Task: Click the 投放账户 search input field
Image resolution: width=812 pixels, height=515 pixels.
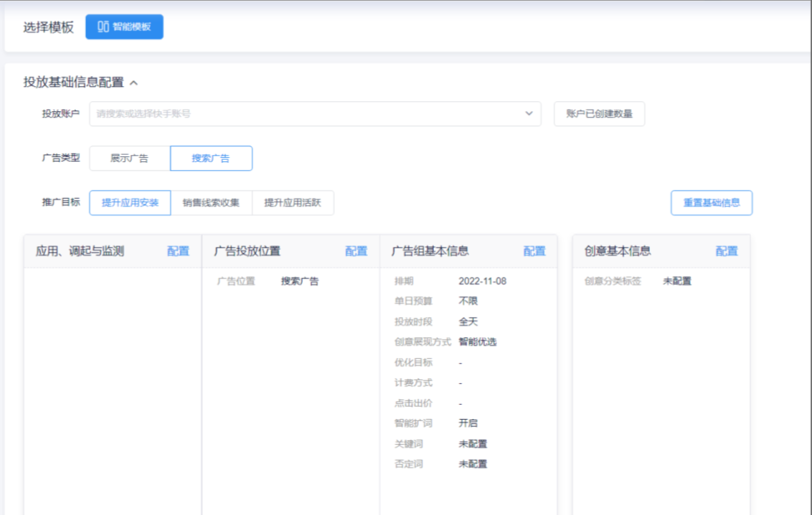Action: [287, 113]
